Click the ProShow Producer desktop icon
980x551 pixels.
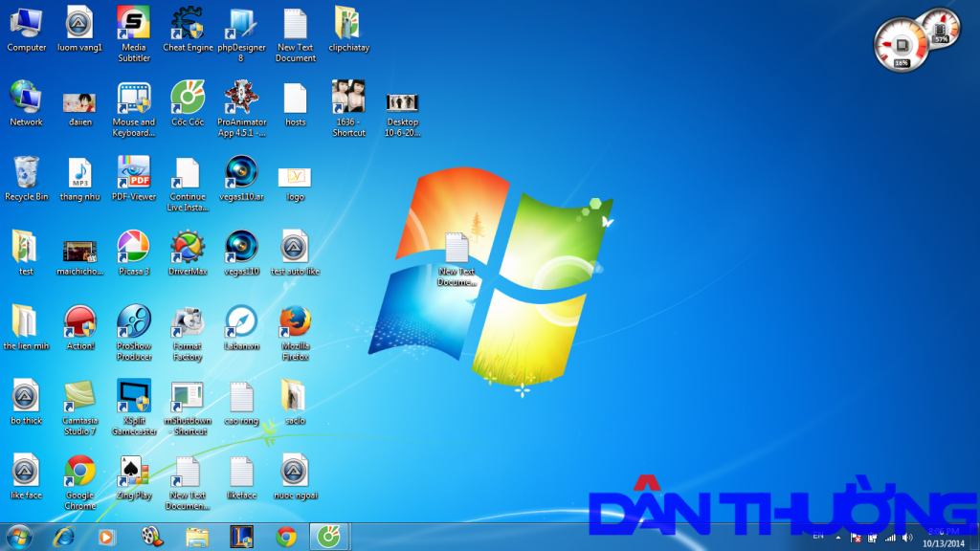click(x=133, y=321)
